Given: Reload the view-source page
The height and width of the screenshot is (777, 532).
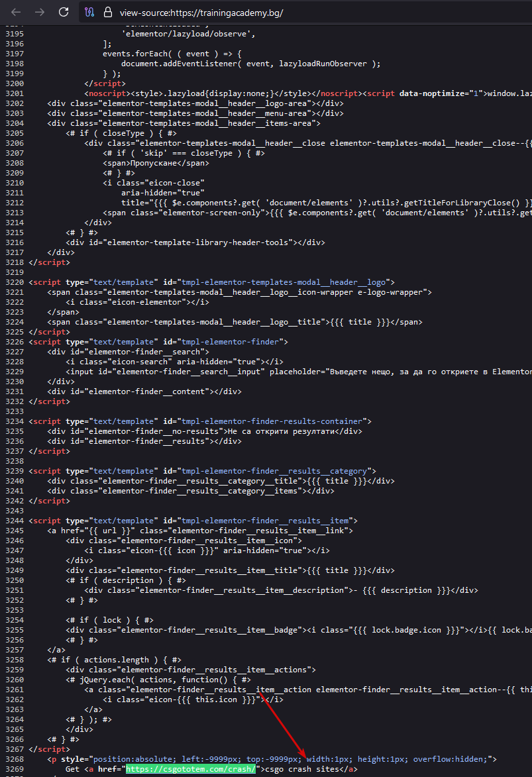Looking at the screenshot, I should (64, 13).
